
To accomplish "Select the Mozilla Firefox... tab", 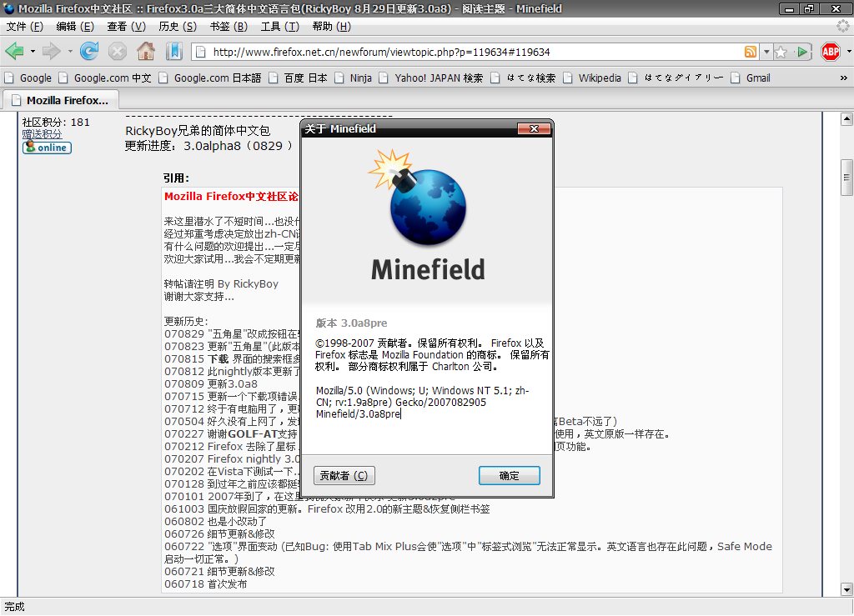I will pyautogui.click(x=61, y=100).
